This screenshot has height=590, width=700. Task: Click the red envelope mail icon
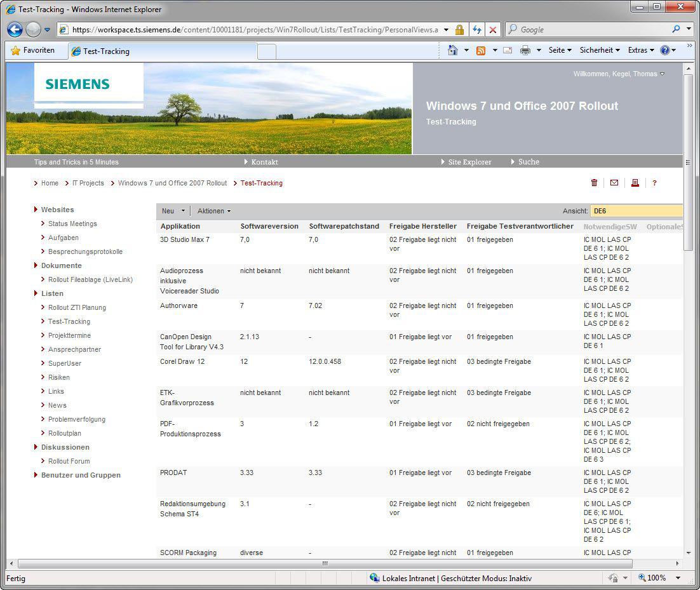(x=614, y=183)
